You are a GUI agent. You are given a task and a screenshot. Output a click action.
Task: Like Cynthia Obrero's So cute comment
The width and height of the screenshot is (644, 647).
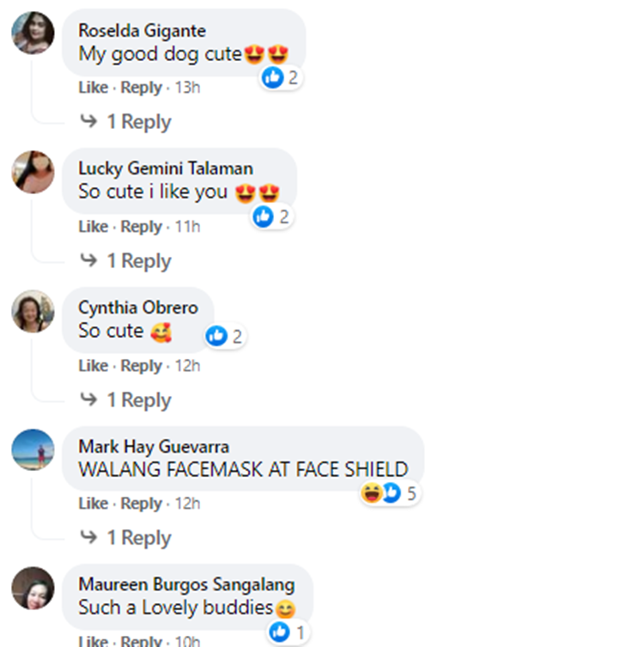coord(94,365)
